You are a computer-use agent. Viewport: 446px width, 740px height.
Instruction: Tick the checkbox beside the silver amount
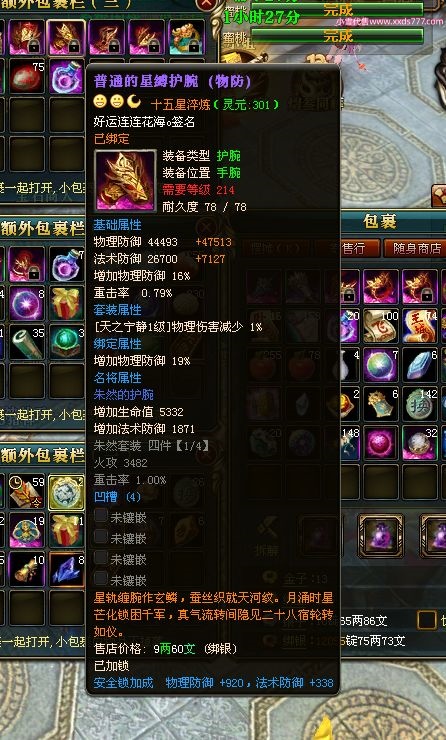pos(426,620)
